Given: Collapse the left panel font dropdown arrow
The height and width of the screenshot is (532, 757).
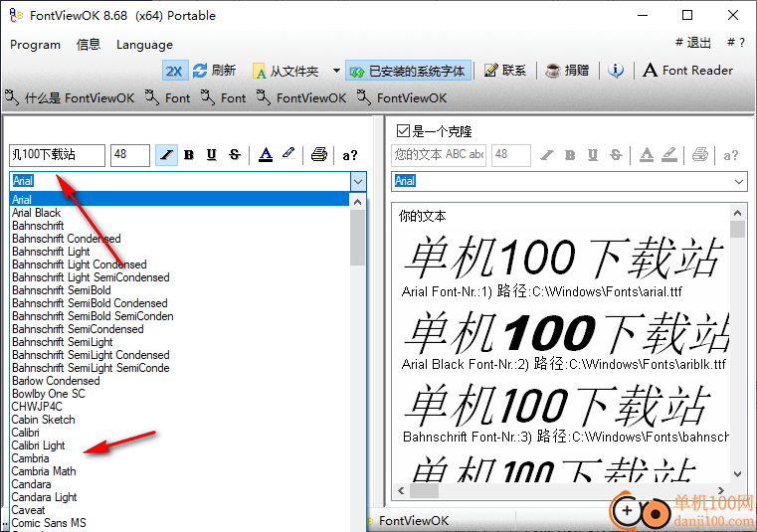Looking at the screenshot, I should tap(358, 182).
